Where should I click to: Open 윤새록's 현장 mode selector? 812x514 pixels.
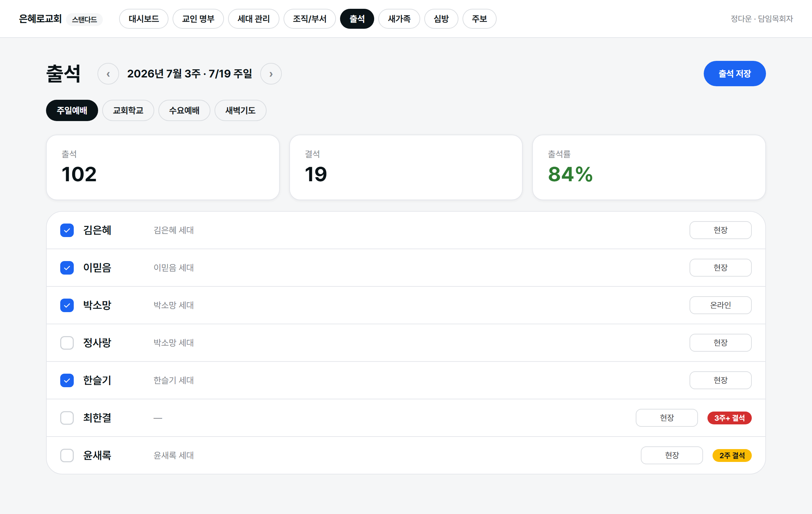[672, 455]
